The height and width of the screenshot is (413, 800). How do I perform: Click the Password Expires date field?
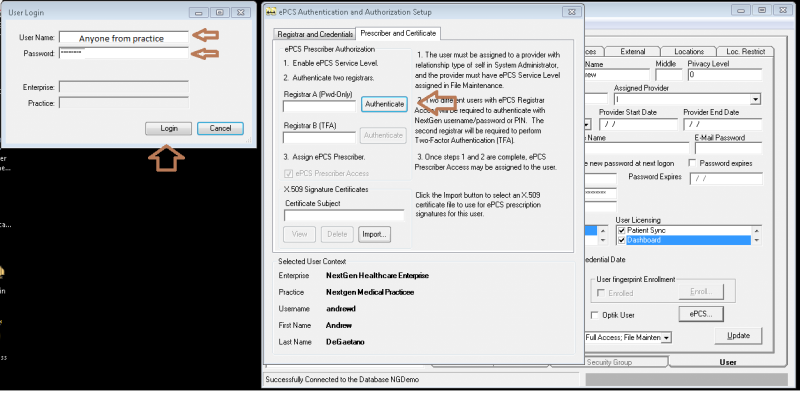pyautogui.click(x=726, y=179)
